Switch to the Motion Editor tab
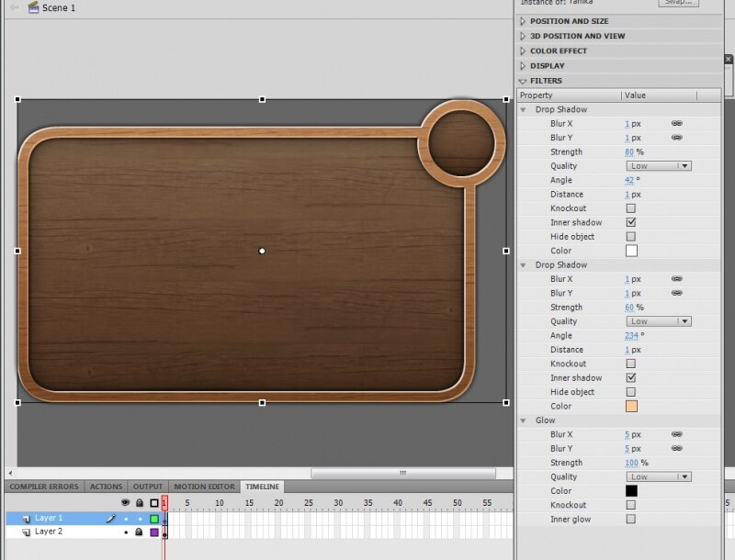The image size is (735, 560). tap(203, 487)
